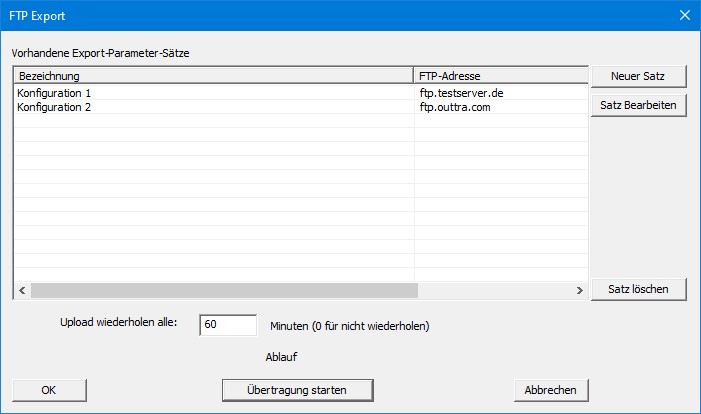This screenshot has height=414, width=701.
Task: Click the Neuer Satz button
Action: tap(638, 76)
